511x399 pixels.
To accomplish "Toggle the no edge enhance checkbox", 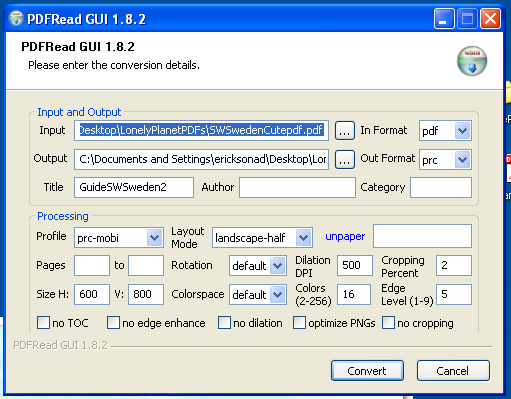I will pyautogui.click(x=113, y=323).
